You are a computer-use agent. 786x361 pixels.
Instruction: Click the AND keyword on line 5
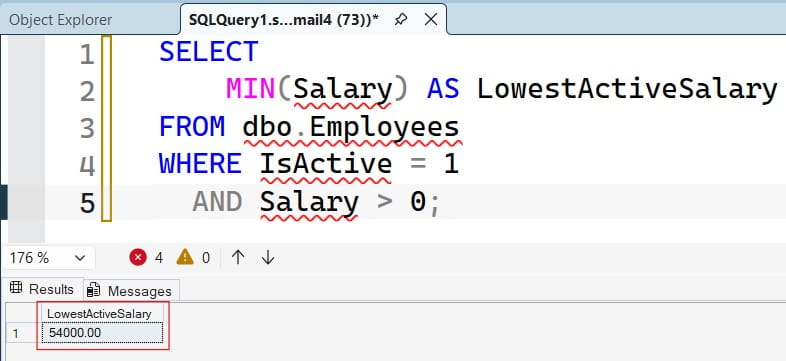[217, 202]
